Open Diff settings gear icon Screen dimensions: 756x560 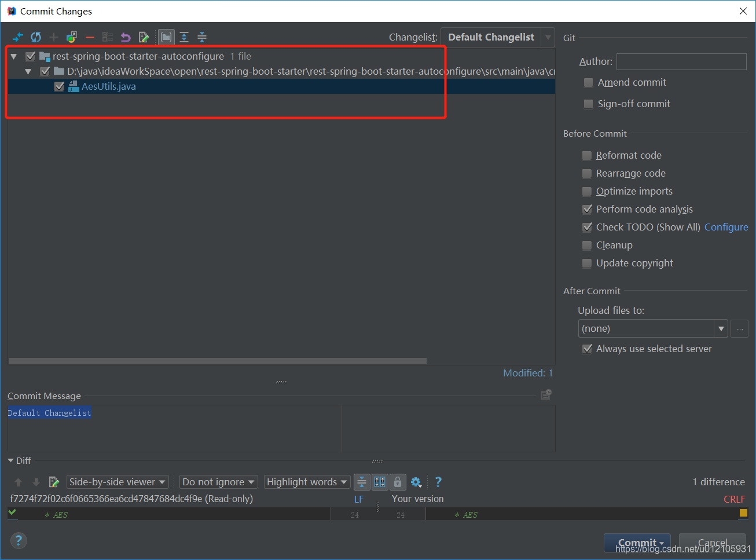click(x=416, y=482)
